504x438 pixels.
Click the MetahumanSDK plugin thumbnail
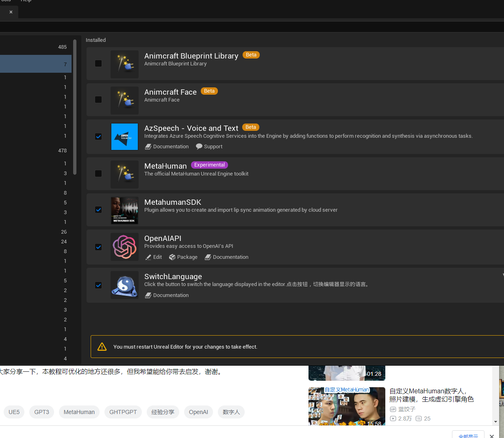124,210
